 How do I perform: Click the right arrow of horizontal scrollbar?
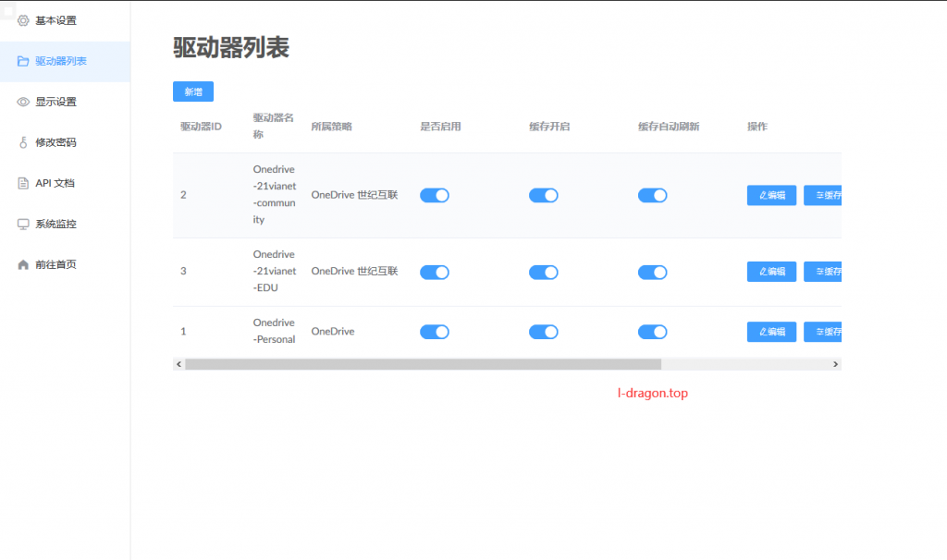(x=835, y=364)
